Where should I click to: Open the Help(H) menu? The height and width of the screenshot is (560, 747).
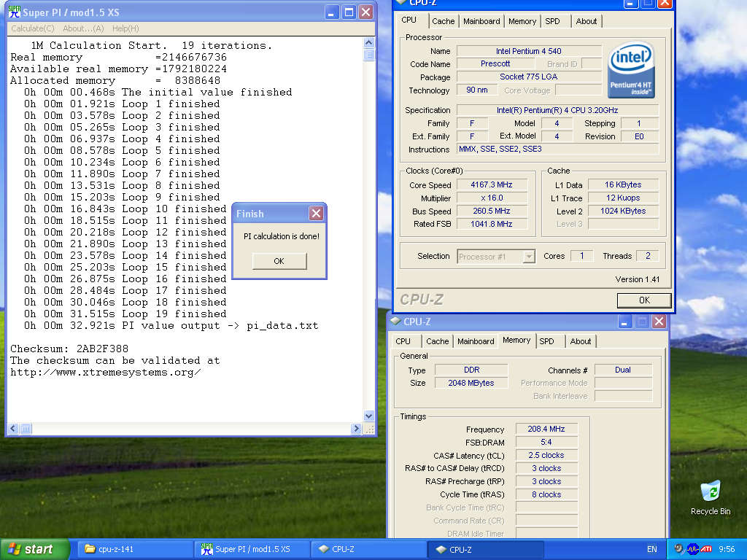tap(125, 28)
